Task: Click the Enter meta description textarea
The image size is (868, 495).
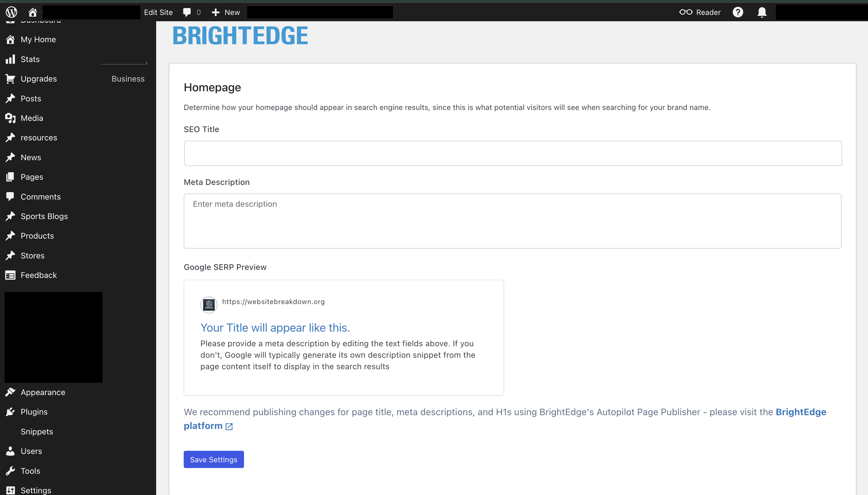Action: pos(512,221)
